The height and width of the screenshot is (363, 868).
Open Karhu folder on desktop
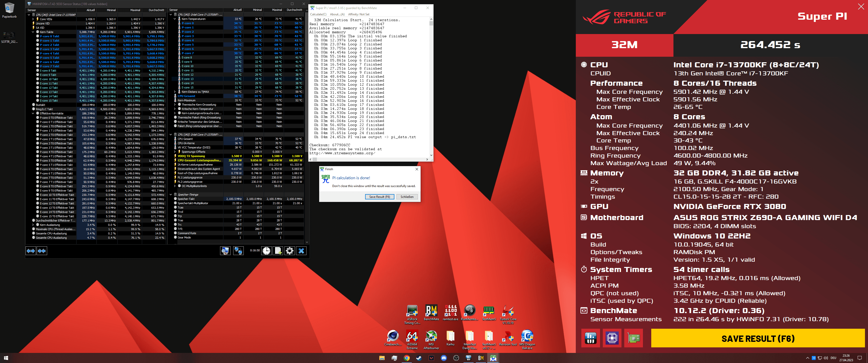point(450,338)
